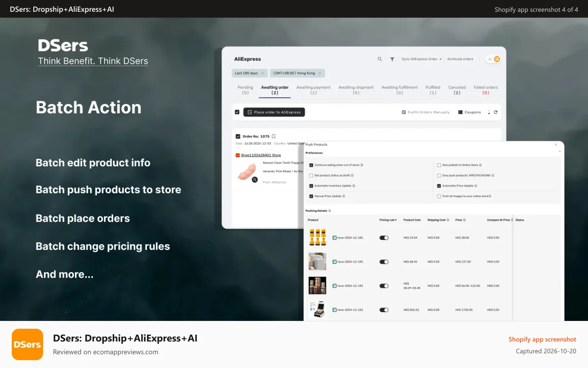Click the info icon on Compare At Price column
The width and height of the screenshot is (588, 368).
[x=512, y=220]
